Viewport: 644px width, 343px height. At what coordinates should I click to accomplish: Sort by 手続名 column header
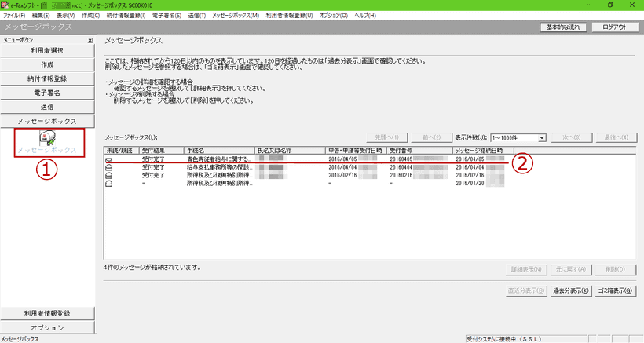[219, 151]
